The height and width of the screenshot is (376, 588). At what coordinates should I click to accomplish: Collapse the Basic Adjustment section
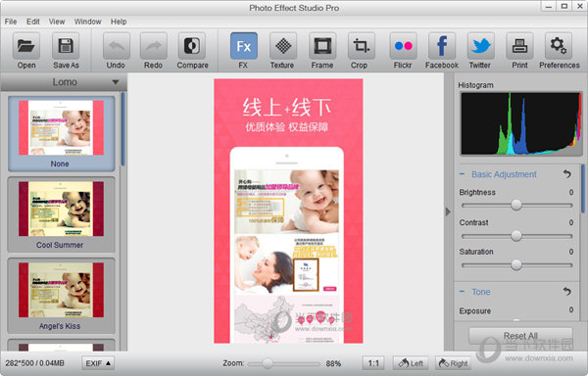pyautogui.click(x=462, y=173)
